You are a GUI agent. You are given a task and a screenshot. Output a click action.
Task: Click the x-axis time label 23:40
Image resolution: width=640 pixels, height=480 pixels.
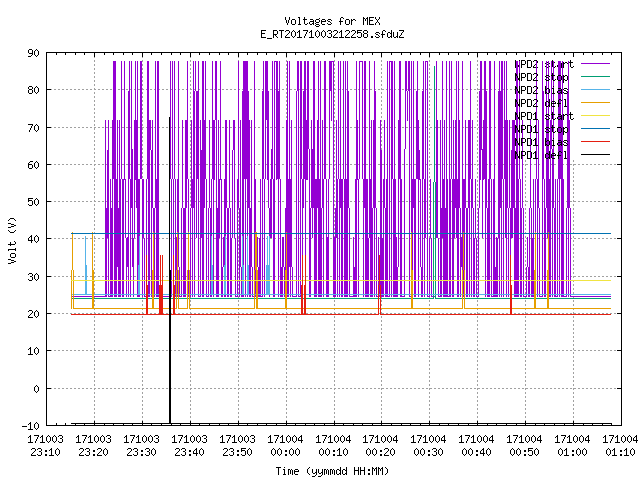pos(189,452)
